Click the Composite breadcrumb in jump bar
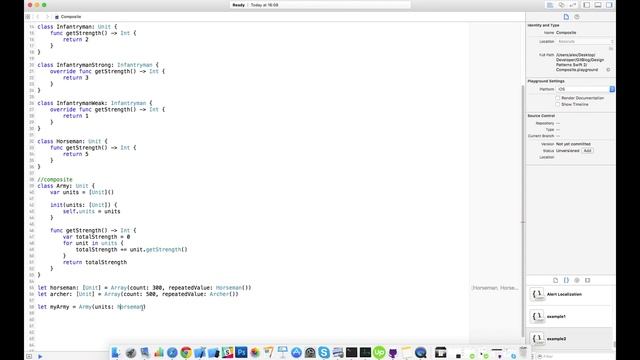The image size is (640, 360). click(68, 17)
